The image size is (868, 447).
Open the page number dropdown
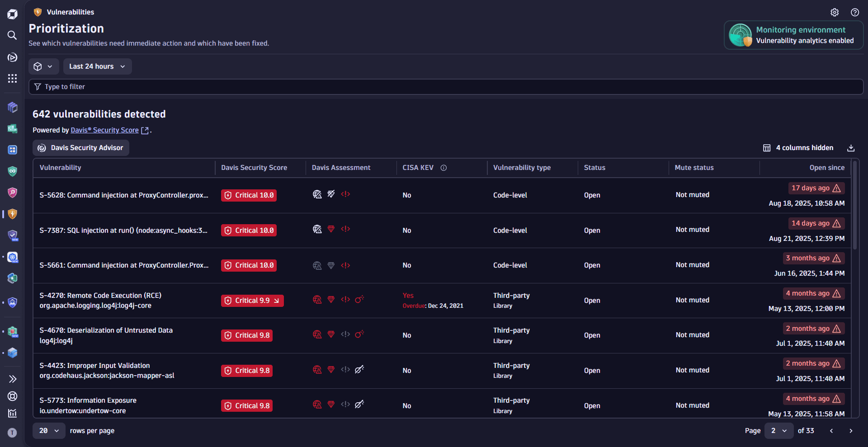[x=779, y=431]
